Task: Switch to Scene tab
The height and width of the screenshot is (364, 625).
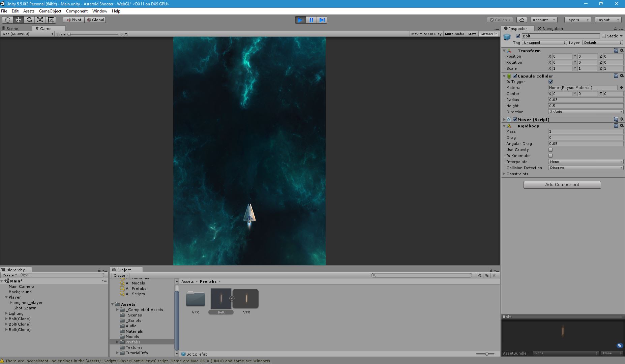Action: tap(10, 29)
